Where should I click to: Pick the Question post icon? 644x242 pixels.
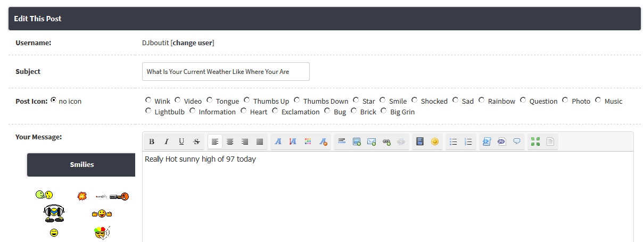point(523,100)
